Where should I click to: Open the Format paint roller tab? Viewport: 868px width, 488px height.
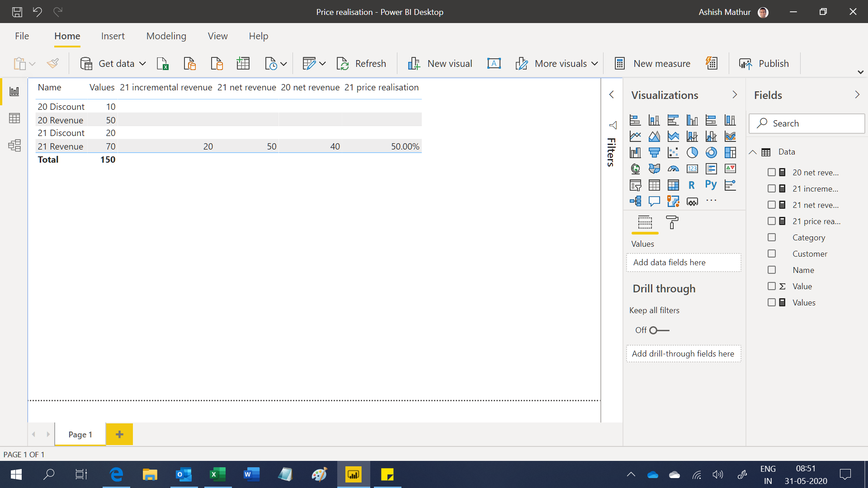[672, 222]
